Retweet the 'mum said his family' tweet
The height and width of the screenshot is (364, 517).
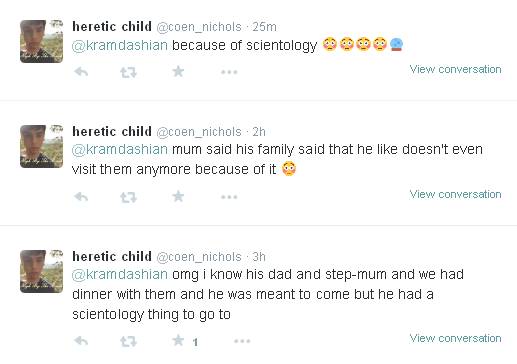point(128,197)
